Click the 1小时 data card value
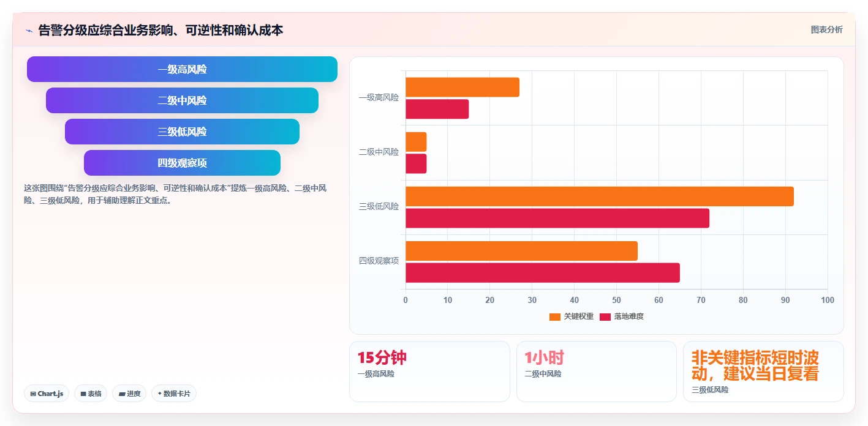868x426 pixels. tap(544, 358)
